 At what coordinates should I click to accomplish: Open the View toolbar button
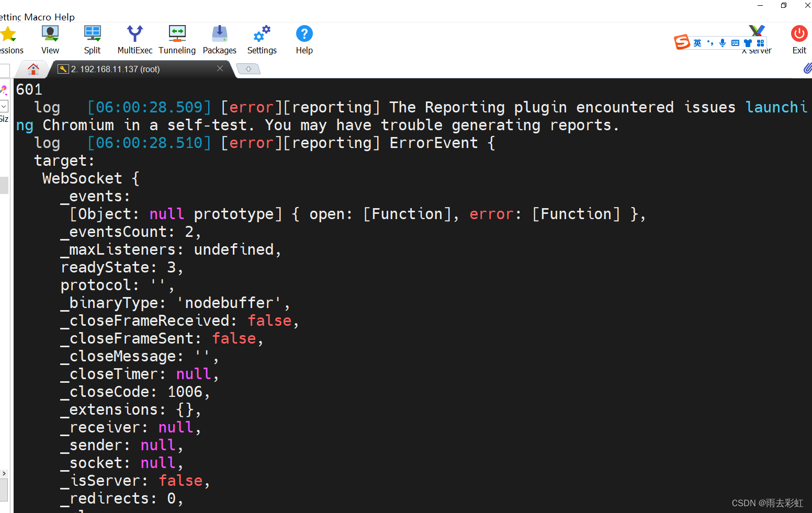[x=50, y=40]
